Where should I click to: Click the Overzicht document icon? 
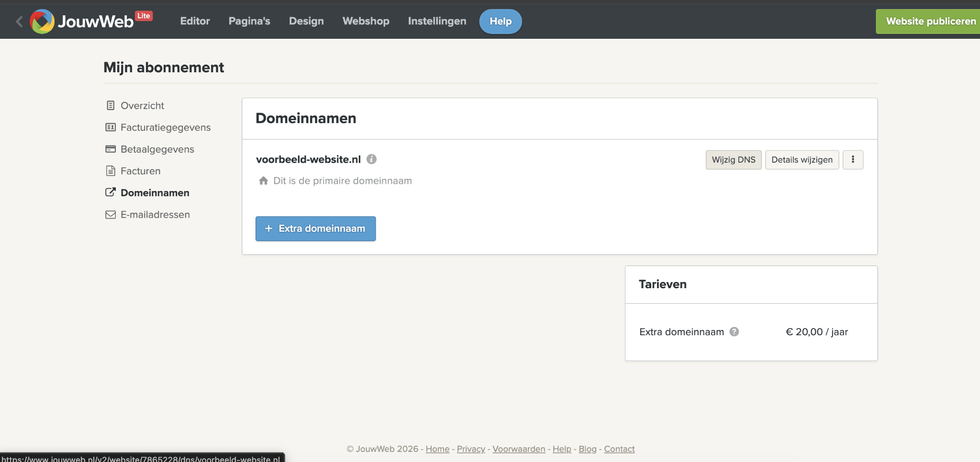pyautogui.click(x=111, y=105)
